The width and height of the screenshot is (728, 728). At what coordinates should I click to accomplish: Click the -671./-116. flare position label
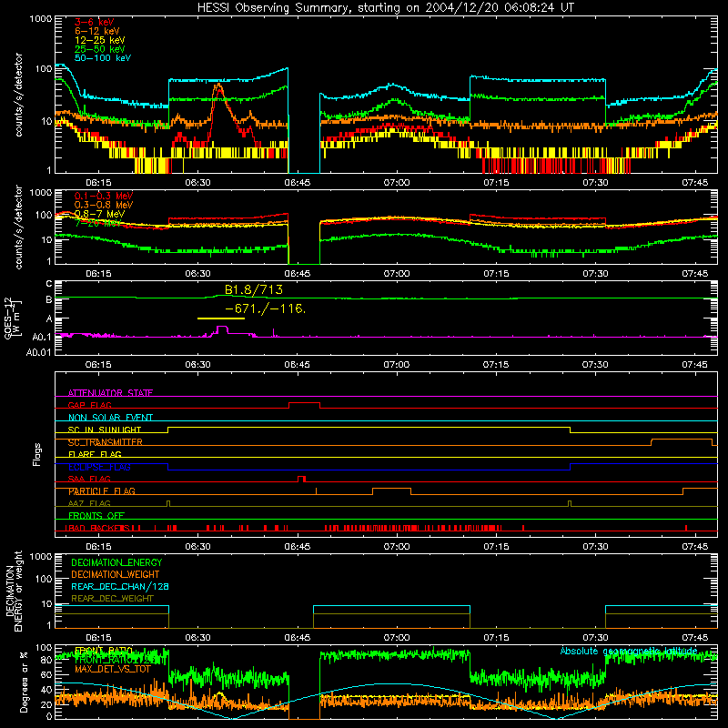pyautogui.click(x=265, y=308)
